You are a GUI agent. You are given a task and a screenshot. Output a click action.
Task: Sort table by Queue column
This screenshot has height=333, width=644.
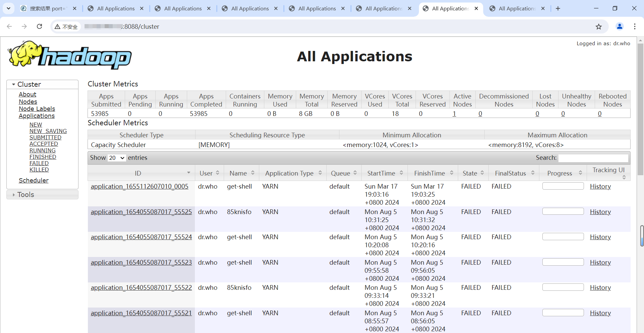(x=344, y=173)
